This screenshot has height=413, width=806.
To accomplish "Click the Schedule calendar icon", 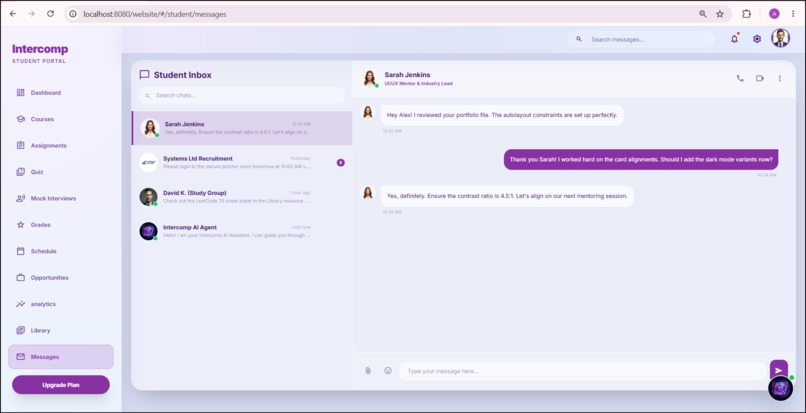I will tap(21, 251).
